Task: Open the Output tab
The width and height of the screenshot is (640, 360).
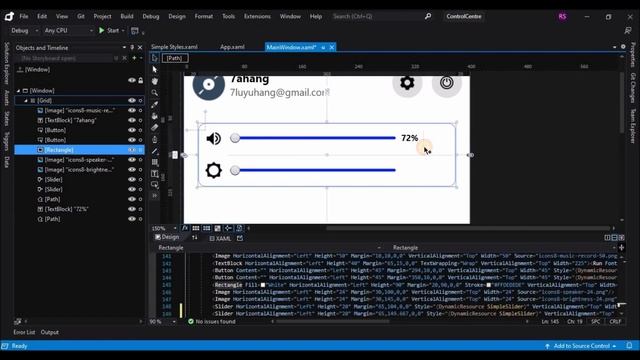Action: [50, 332]
